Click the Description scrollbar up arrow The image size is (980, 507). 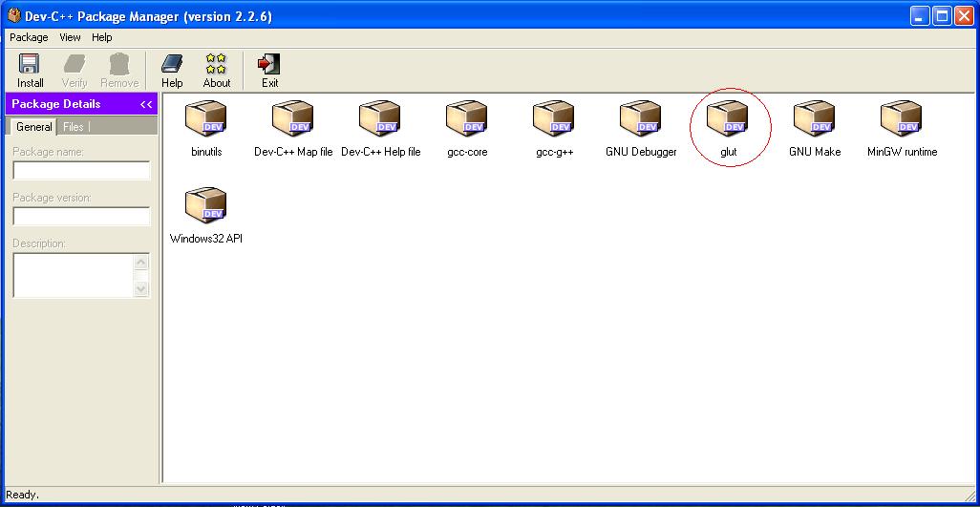tap(141, 262)
